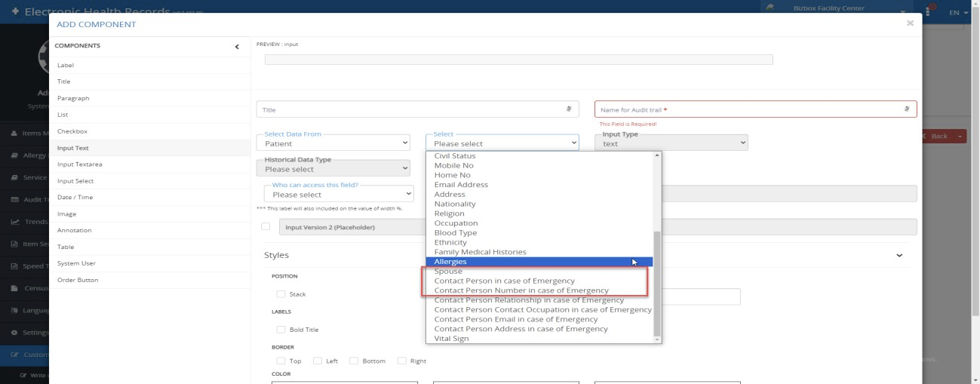Click the Settings gear icon in the sidebar

click(x=15, y=332)
